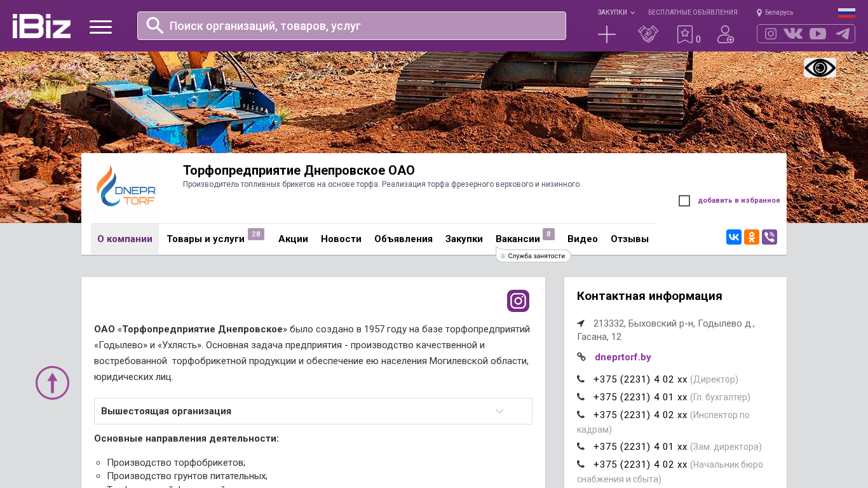Reveal the Начальник бюро снабжения phone number
This screenshot has height=488, width=868.
click(641, 464)
